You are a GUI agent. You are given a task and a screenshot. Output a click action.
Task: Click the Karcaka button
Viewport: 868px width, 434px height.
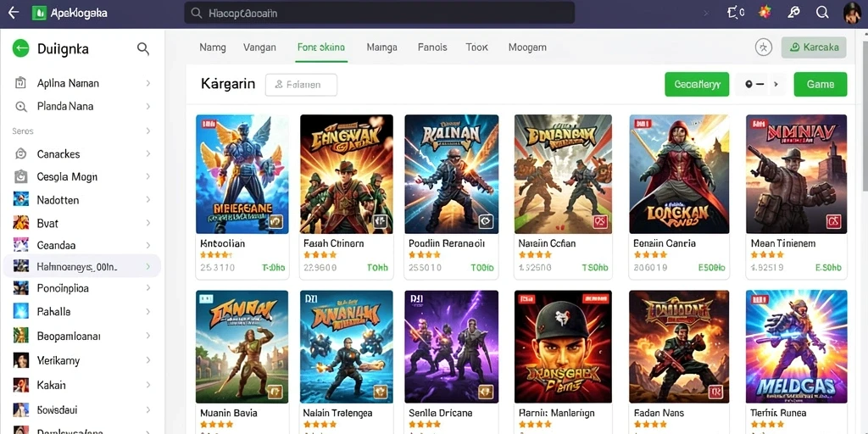click(814, 47)
